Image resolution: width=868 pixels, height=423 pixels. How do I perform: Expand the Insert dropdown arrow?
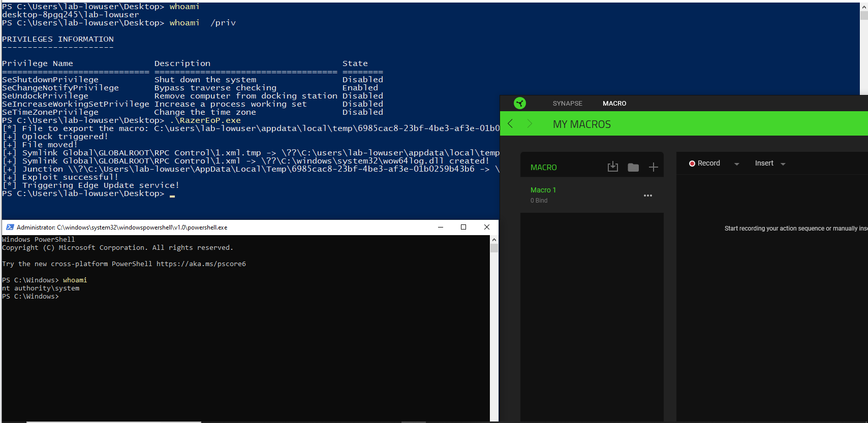[x=783, y=164]
